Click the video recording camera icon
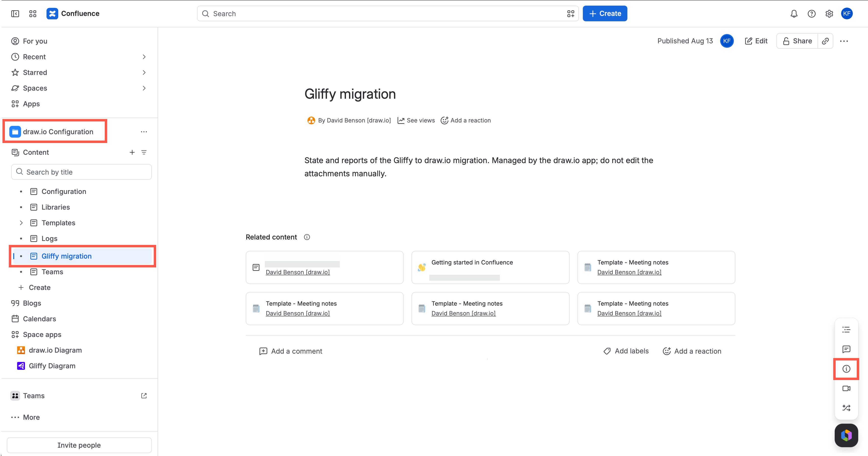The image size is (868, 456). 846,388
